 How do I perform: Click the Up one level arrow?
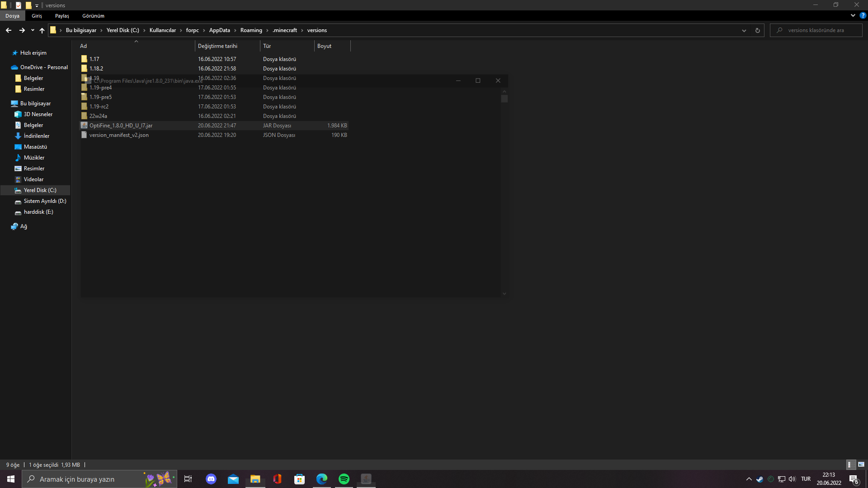(x=42, y=30)
